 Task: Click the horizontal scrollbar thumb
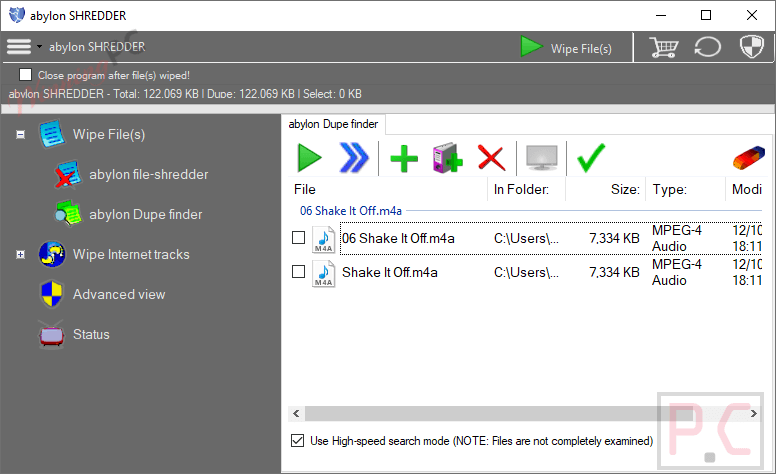pyautogui.click(x=499, y=413)
